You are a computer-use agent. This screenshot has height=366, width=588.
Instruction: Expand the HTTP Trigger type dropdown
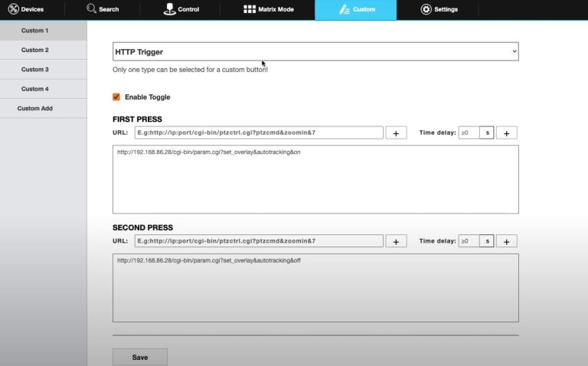315,52
